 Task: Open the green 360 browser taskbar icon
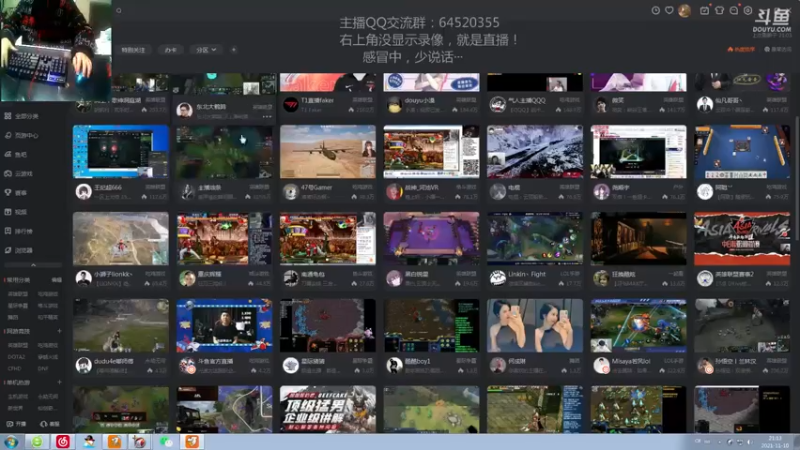click(37, 442)
